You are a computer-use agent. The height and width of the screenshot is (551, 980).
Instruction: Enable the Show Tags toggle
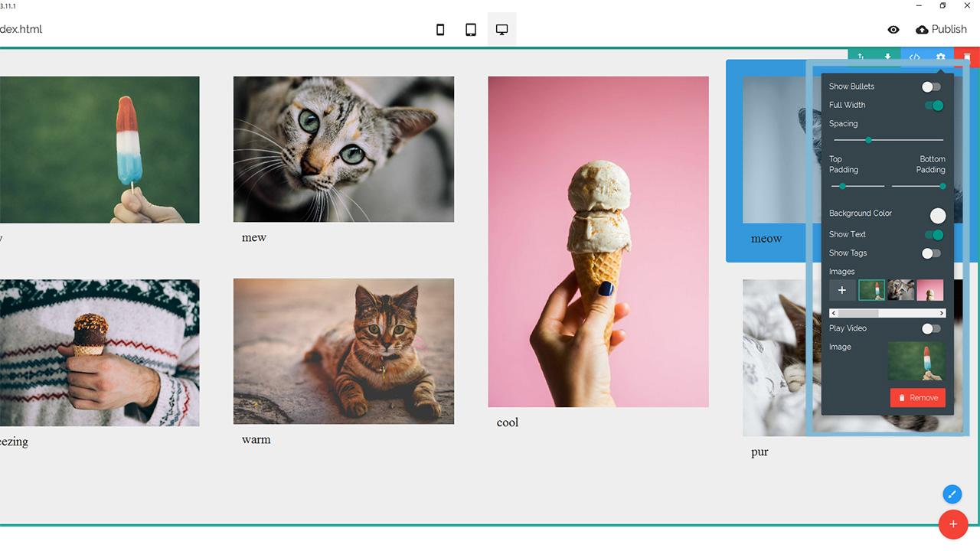931,253
